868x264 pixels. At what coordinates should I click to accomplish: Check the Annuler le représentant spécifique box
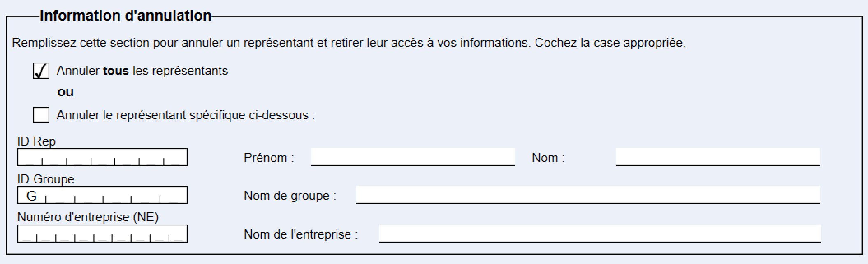coord(41,115)
